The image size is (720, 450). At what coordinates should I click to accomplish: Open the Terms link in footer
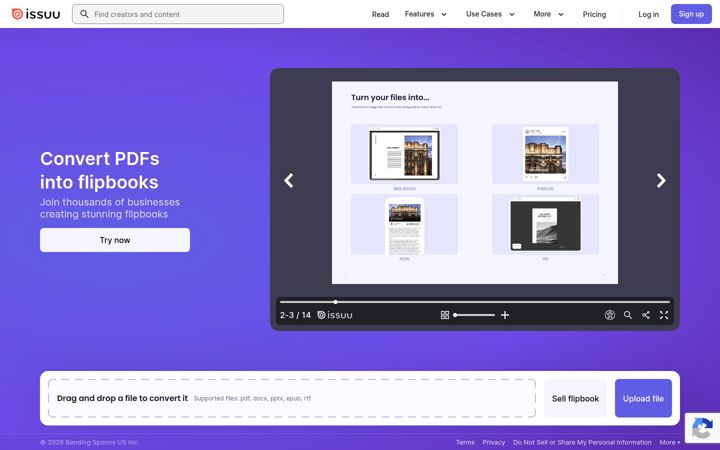(465, 442)
